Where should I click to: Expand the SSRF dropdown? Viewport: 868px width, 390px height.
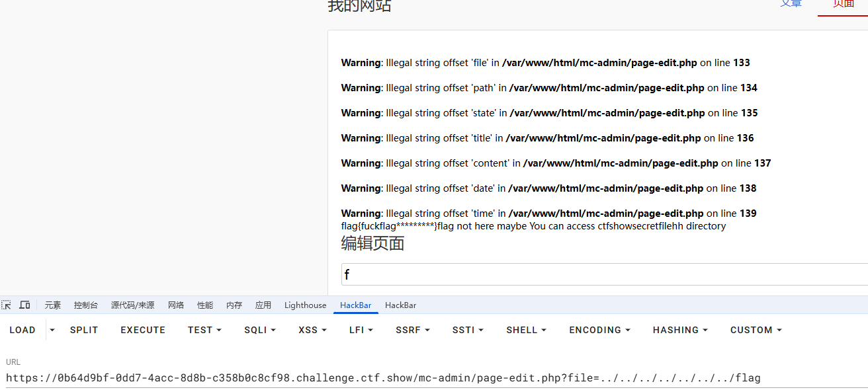(412, 330)
